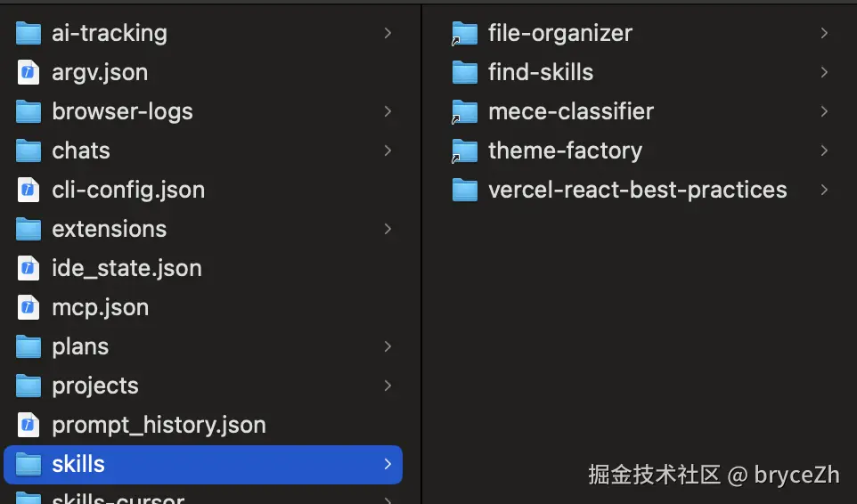This screenshot has width=857, height=504.
Task: Click the argv.json file icon
Action: click(x=29, y=73)
